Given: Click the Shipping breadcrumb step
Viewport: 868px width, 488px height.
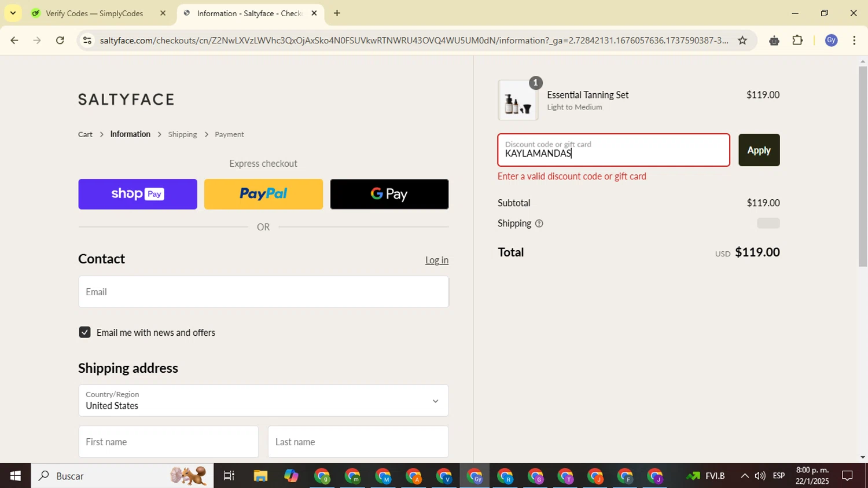Looking at the screenshot, I should pyautogui.click(x=182, y=134).
